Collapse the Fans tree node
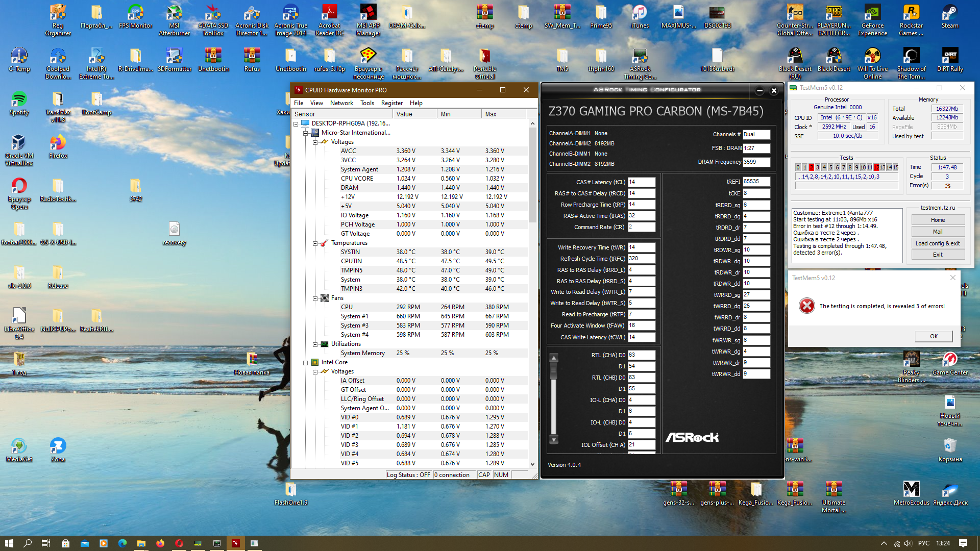This screenshot has width=980, height=551. point(315,298)
